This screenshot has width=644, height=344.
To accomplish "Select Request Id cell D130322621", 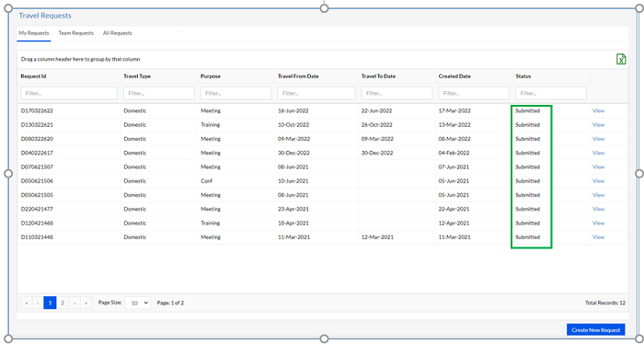I will (x=37, y=125).
